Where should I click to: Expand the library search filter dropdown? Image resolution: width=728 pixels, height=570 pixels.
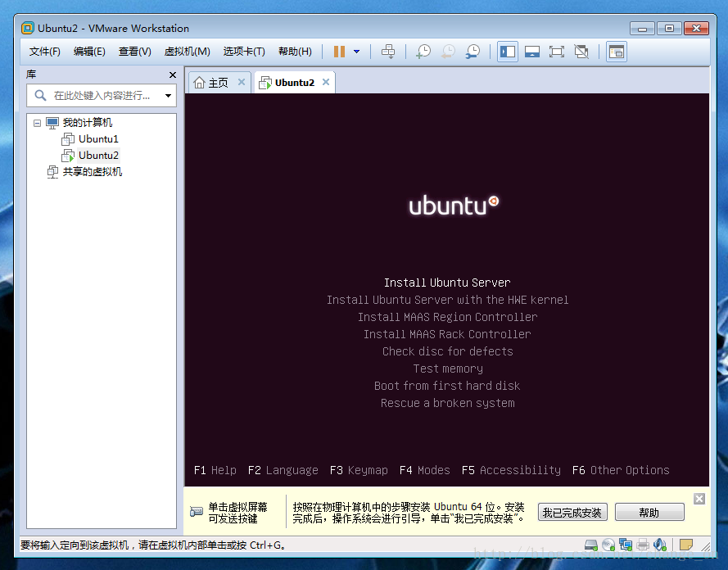168,96
